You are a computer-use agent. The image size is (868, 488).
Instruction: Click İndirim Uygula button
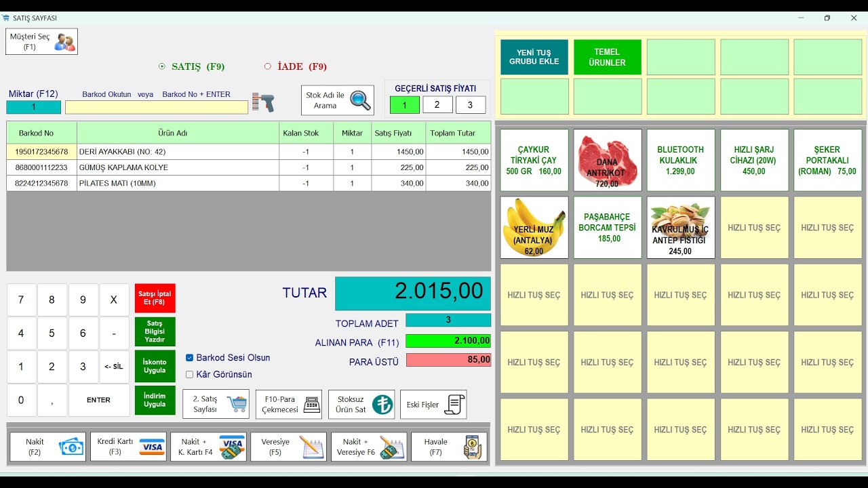point(155,400)
